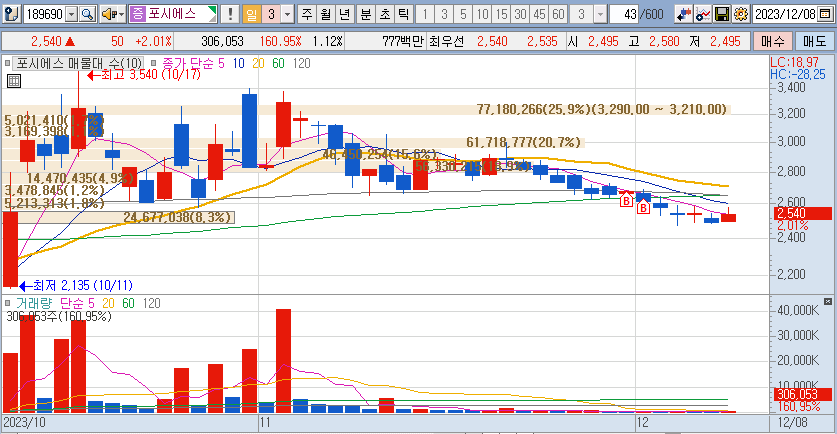Open chart settings gear icon
This screenshot has width=837, height=434.
click(x=741, y=14)
